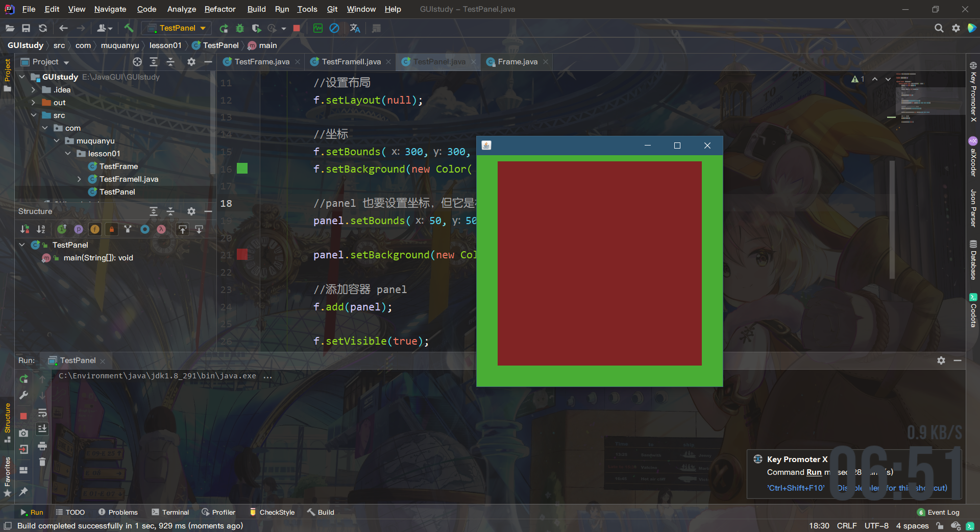Click the Print icon in Run console

42,446
